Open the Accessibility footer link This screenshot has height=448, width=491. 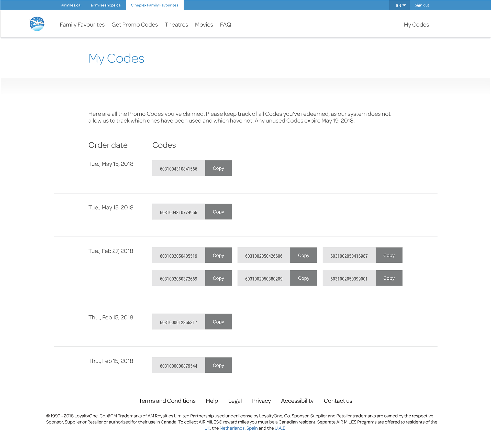click(297, 401)
